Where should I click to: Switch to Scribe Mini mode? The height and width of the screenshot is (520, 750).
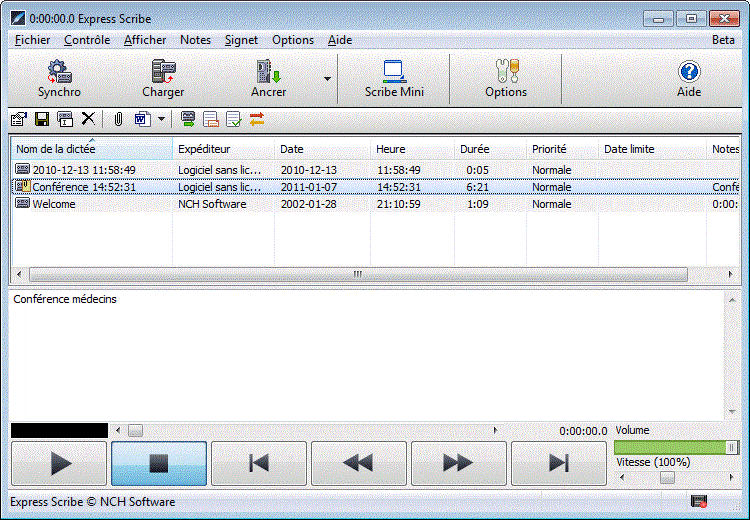click(x=394, y=79)
